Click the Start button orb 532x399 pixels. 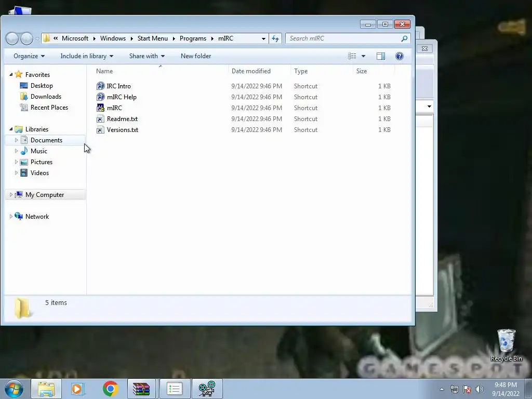point(14,389)
